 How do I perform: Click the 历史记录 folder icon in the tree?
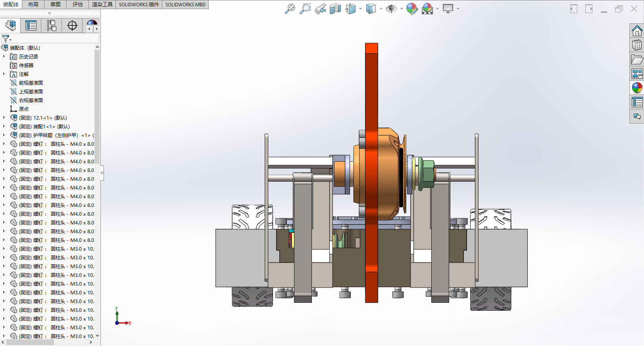click(13, 56)
